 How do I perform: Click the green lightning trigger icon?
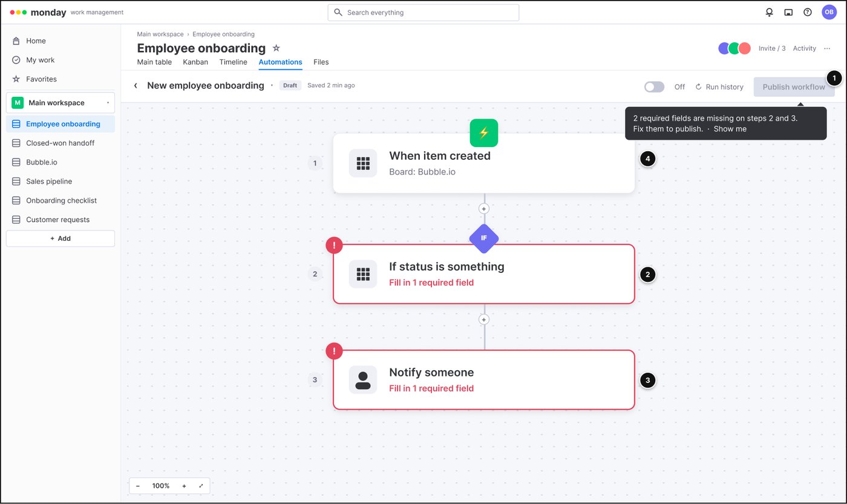click(x=484, y=133)
